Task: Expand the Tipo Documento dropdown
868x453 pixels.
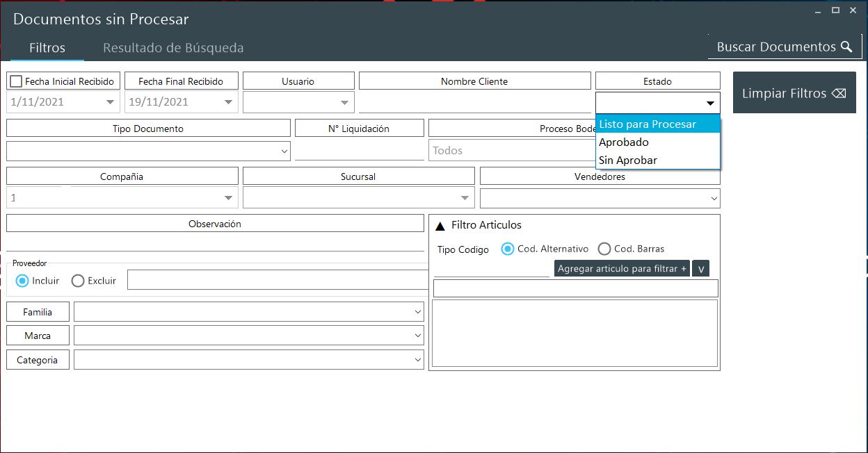Action: tap(284, 151)
